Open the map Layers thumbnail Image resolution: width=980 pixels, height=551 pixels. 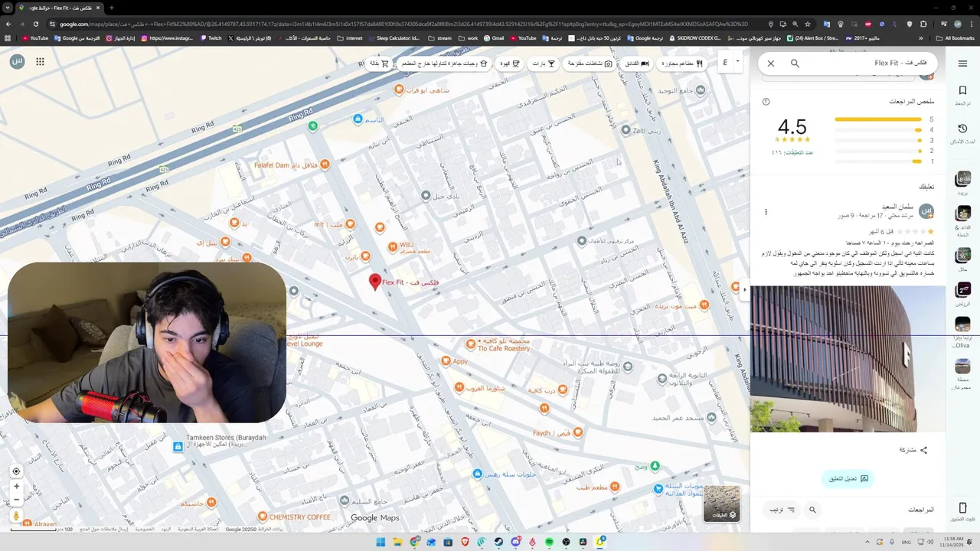(x=722, y=504)
